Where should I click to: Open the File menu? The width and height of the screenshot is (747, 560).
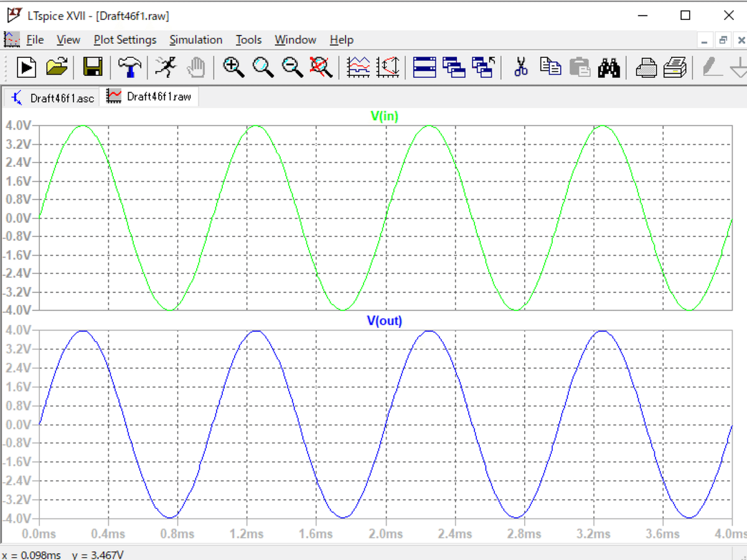tap(35, 40)
